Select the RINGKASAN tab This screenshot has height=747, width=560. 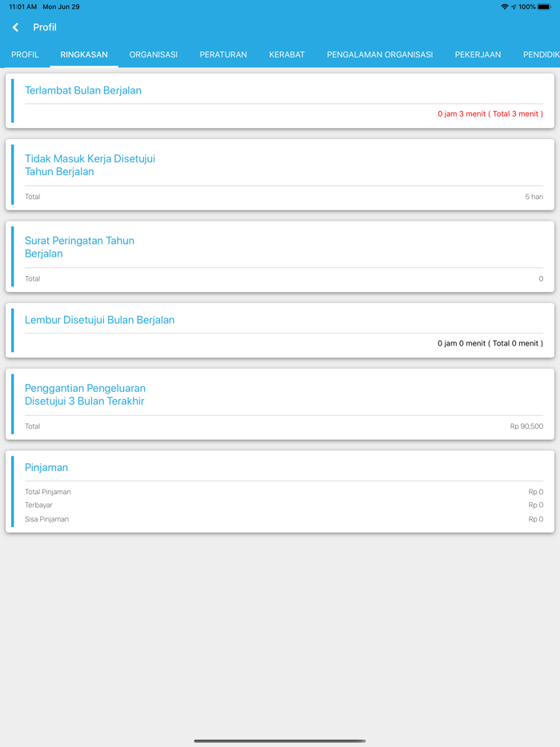coord(84,54)
